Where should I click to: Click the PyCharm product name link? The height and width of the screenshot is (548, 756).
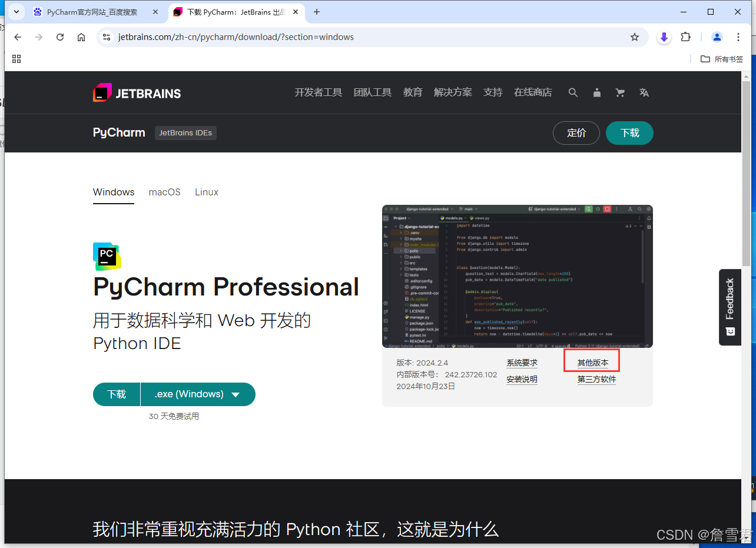click(119, 133)
